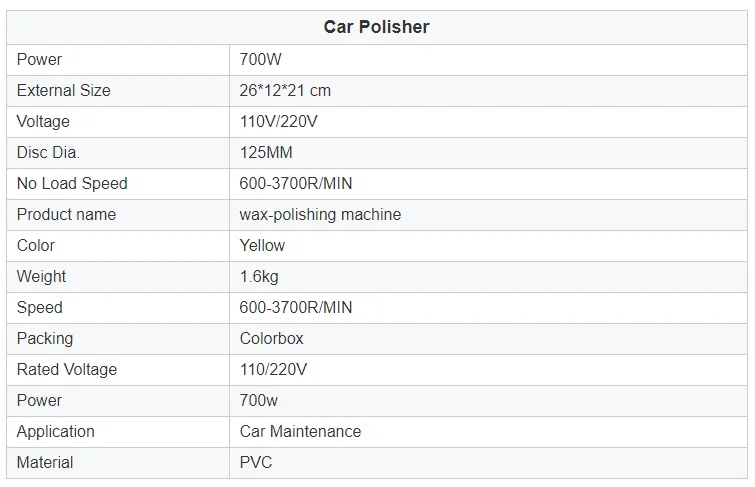755x487 pixels.
Task: Select the Rated Voltage label
Action: pyautogui.click(x=67, y=369)
